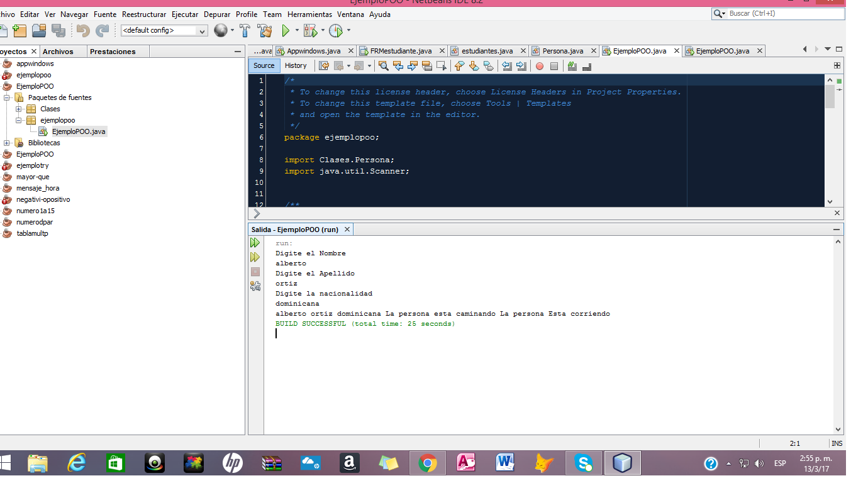Click Clean and Build broom-hammer icon

[x=265, y=30]
